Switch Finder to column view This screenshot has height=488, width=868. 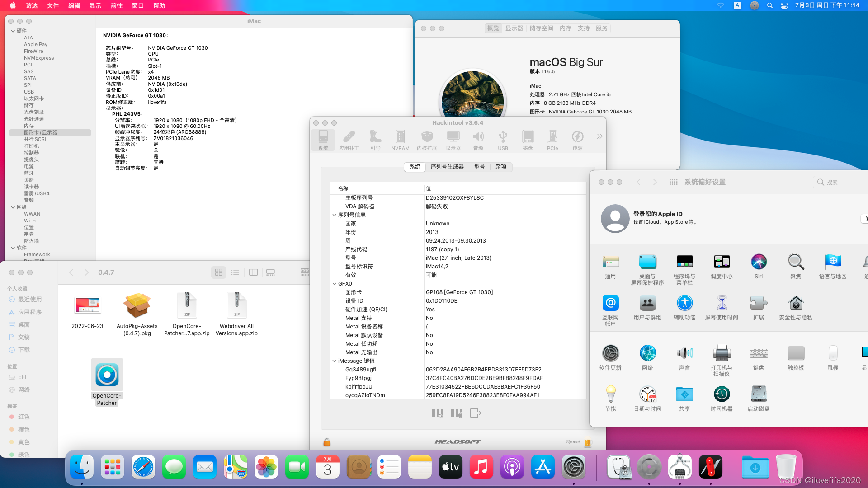[253, 272]
